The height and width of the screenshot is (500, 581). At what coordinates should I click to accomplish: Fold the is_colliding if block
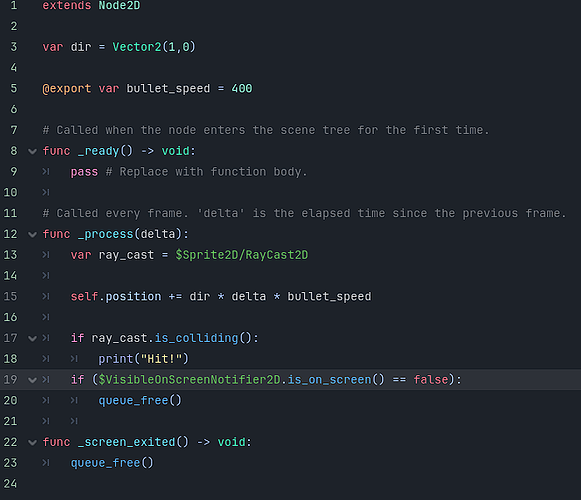pos(33,338)
